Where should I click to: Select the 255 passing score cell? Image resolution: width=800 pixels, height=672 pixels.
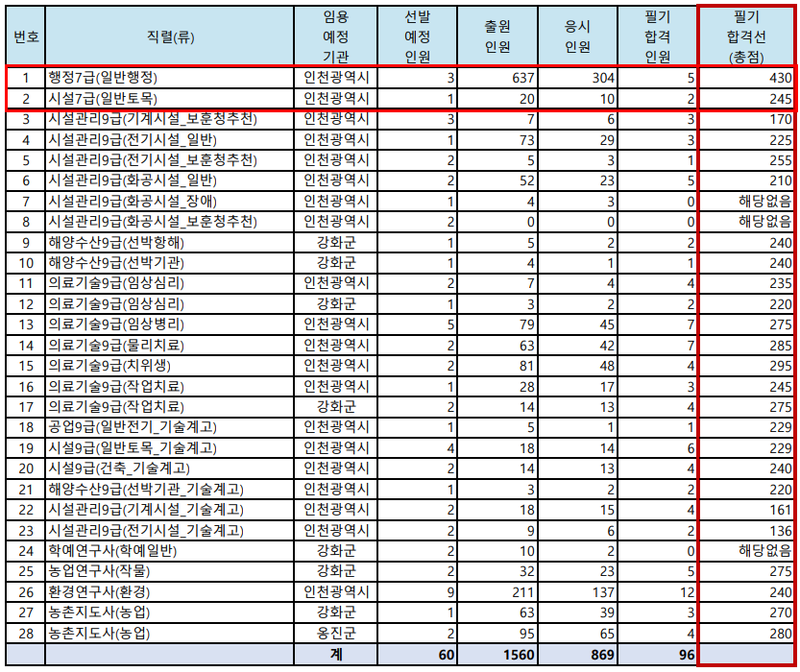746,160
